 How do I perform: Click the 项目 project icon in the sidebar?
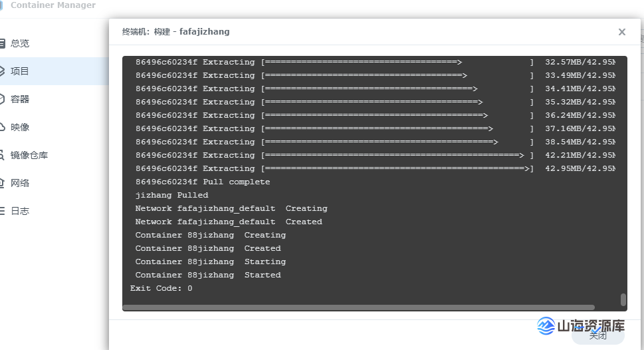pyautogui.click(x=3, y=71)
